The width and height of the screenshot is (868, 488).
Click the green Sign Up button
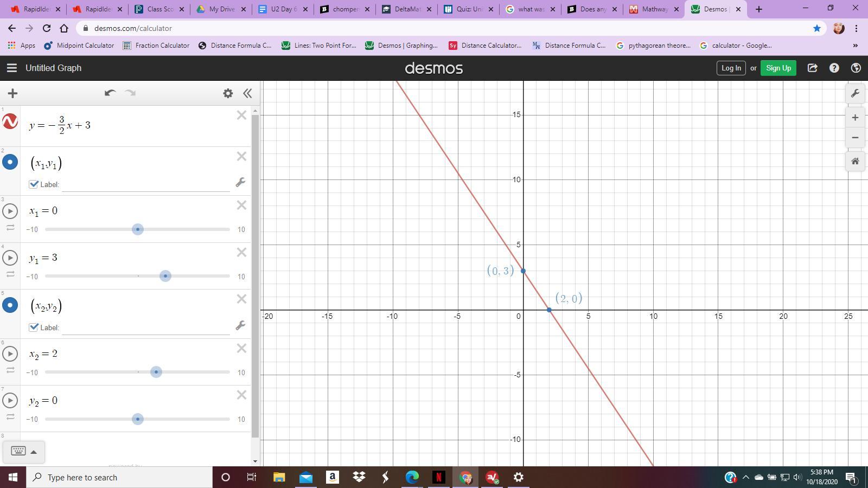tap(778, 68)
